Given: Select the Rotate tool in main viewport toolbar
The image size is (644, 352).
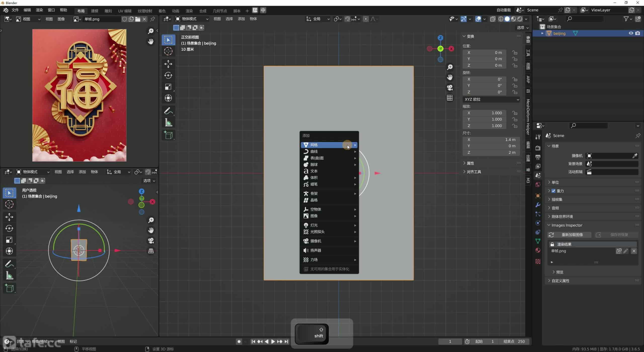Looking at the screenshot, I should click(x=168, y=75).
